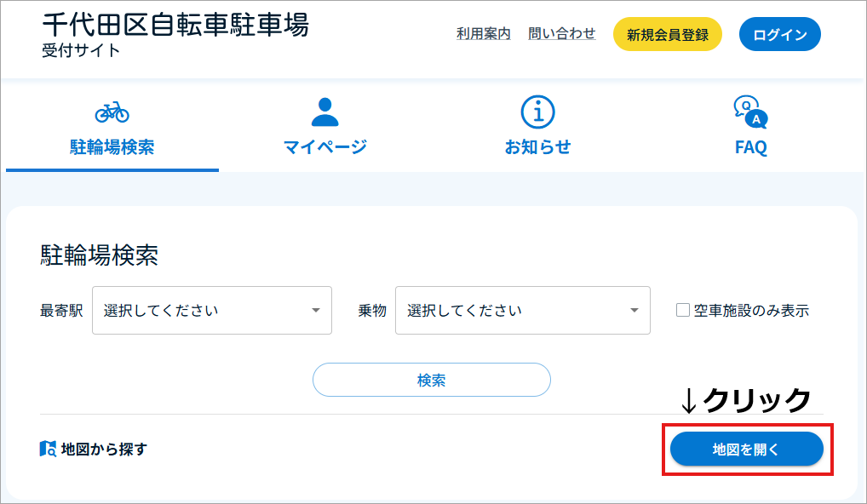
Task: Click the Q&A speech bubble icon
Action: 750,112
